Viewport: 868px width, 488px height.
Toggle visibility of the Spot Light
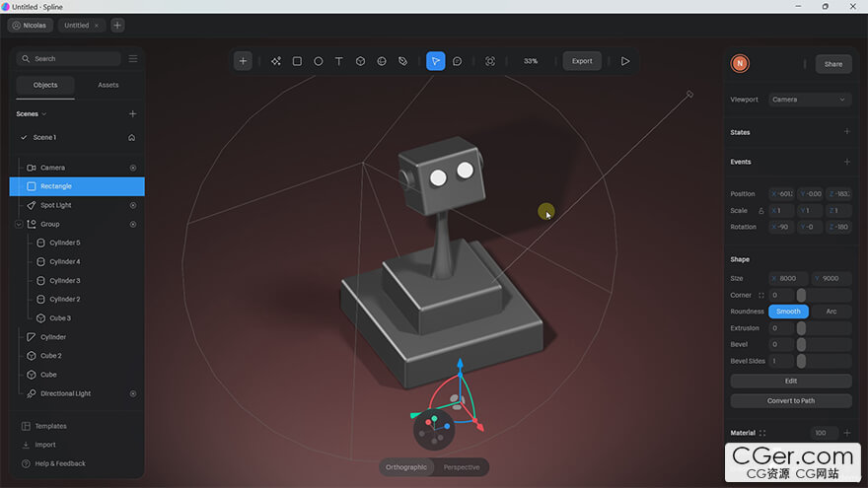point(133,205)
